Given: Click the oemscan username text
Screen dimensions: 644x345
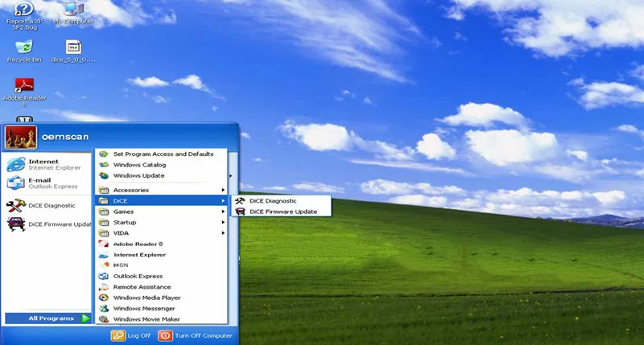Looking at the screenshot, I should [65, 137].
